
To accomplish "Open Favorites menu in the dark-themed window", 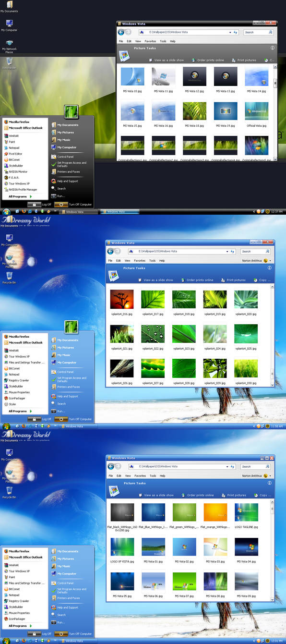I will coord(150,41).
